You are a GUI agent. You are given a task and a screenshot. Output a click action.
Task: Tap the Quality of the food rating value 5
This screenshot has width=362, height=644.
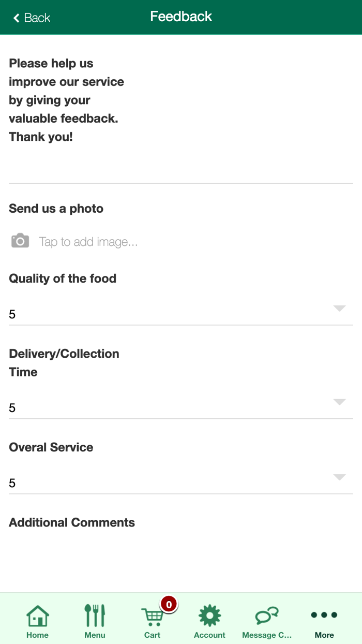tap(11, 314)
